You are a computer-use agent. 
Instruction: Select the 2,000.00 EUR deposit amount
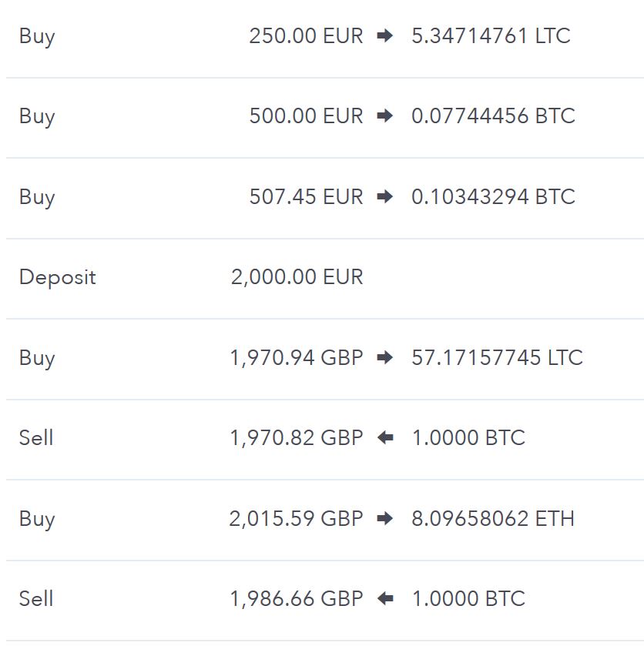297,277
